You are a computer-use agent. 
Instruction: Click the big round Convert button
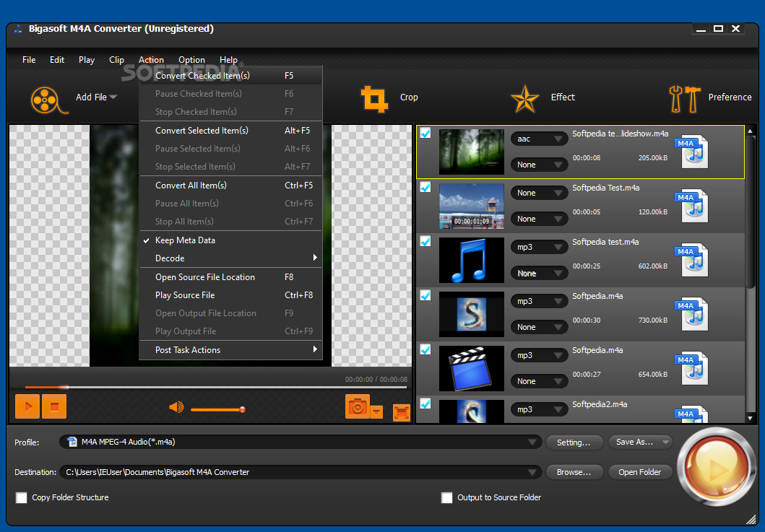tap(716, 467)
